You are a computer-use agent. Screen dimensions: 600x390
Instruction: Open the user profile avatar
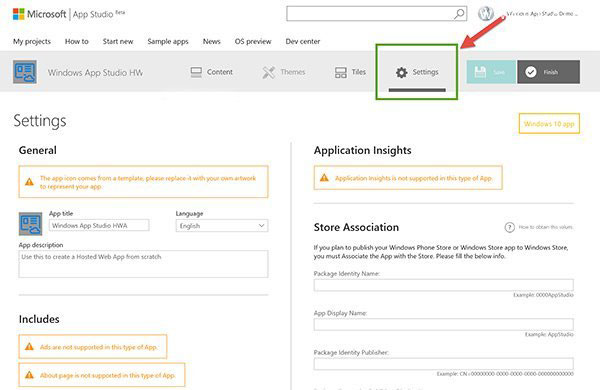[486, 14]
